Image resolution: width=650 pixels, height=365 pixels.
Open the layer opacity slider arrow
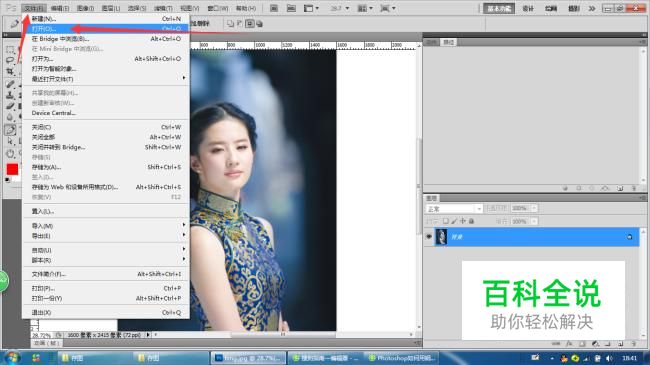[x=534, y=208]
